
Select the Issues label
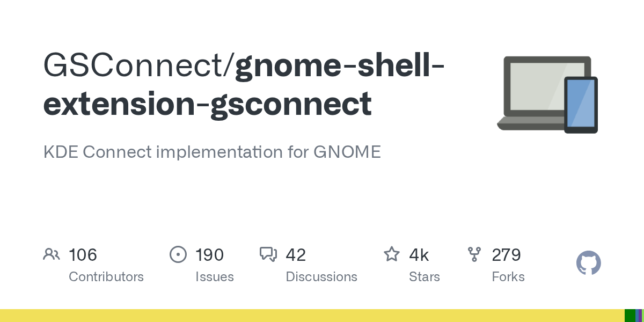(215, 277)
